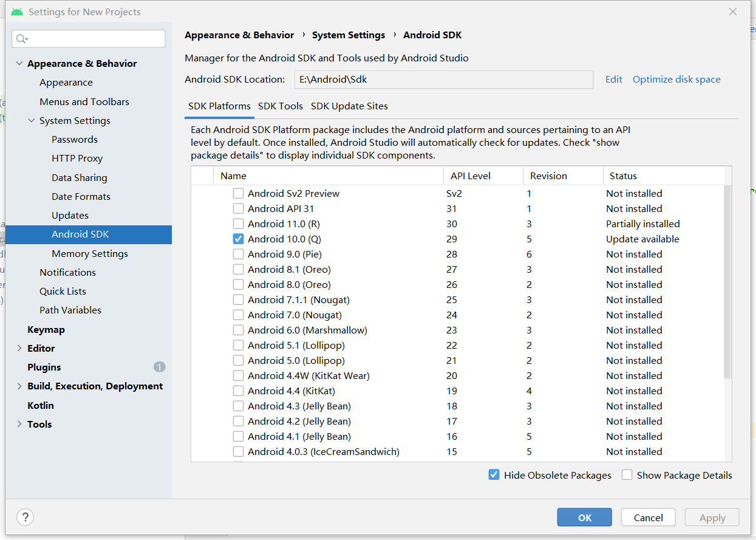Image resolution: width=756 pixels, height=540 pixels.
Task: Select Android 9.0 (Pie) for installation
Action: (238, 254)
